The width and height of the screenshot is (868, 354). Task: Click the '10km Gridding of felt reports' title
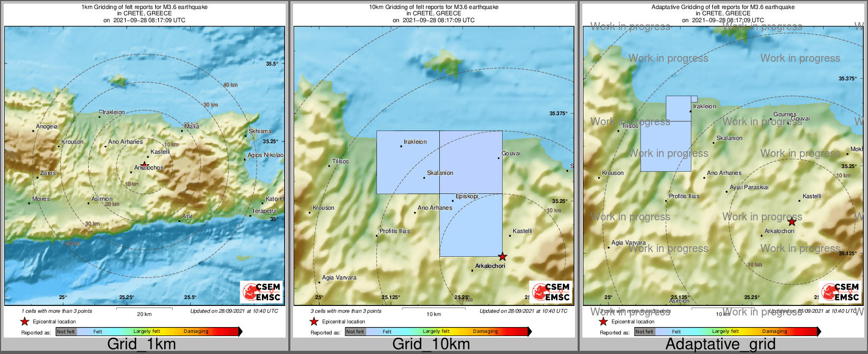[433, 7]
